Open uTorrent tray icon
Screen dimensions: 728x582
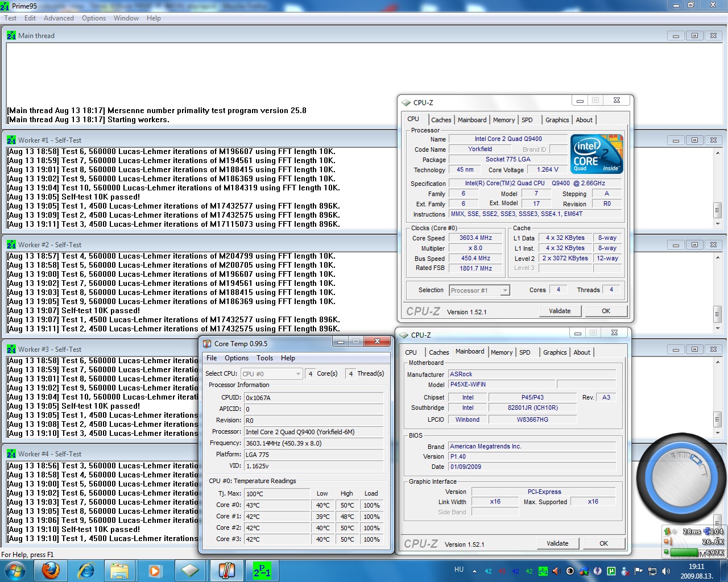pos(611,571)
